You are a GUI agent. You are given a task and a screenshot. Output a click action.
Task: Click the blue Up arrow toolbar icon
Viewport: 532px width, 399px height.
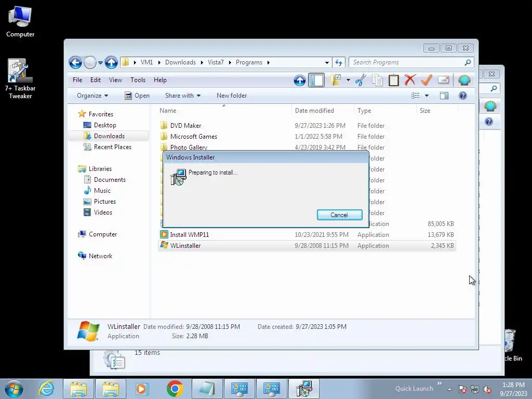coord(300,81)
